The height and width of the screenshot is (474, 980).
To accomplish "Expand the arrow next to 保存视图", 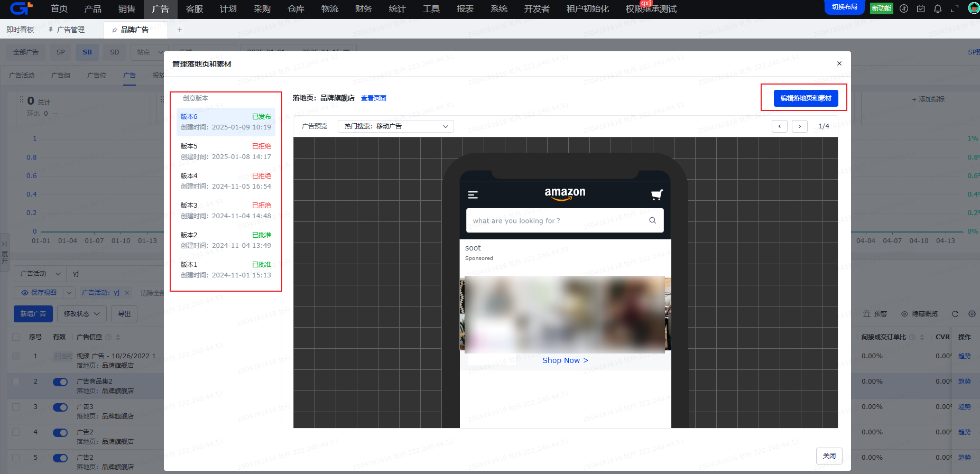I will pyautogui.click(x=69, y=293).
